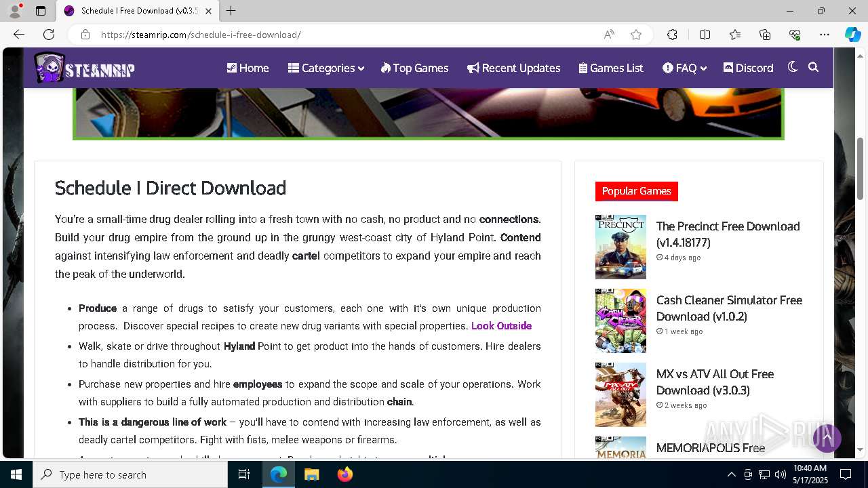Open the Copilot sidebar
Viewport: 868px width, 488px height.
(852, 35)
